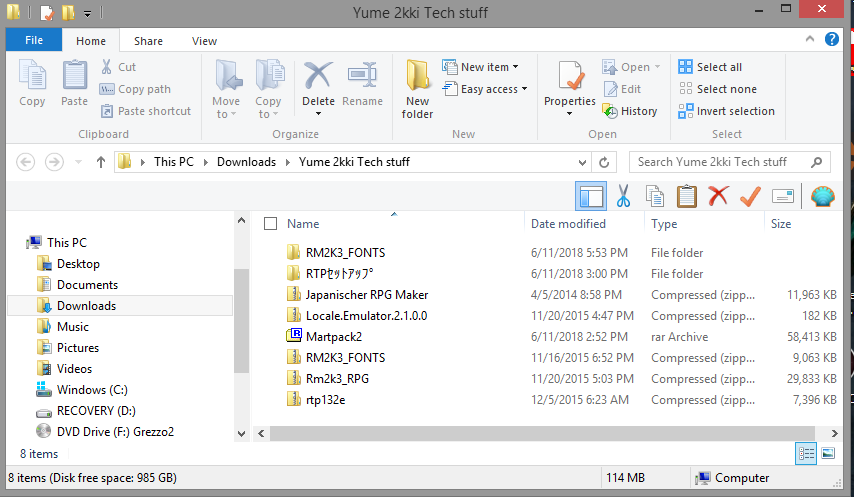The image size is (854, 497).
Task: Click the red X Delete toolbar icon
Action: (717, 195)
